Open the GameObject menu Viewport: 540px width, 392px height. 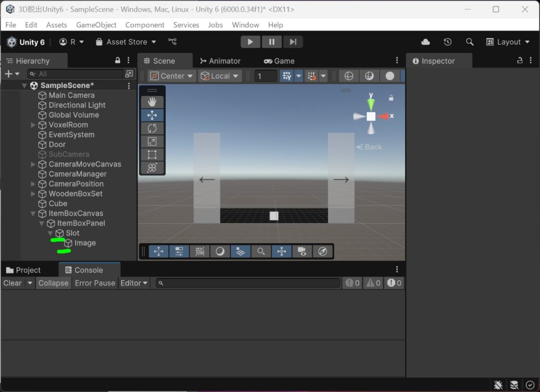(96, 25)
